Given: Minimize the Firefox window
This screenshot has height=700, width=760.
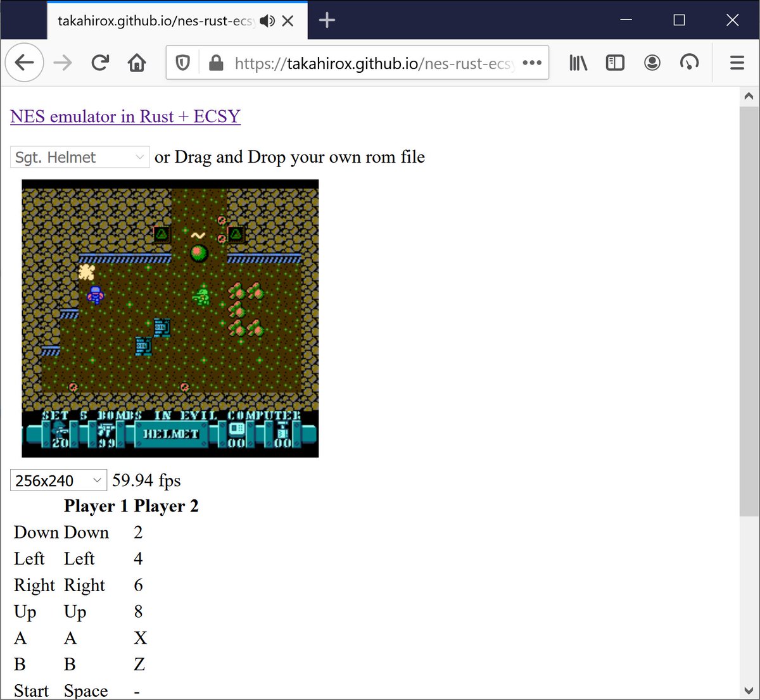Looking at the screenshot, I should click(x=626, y=20).
